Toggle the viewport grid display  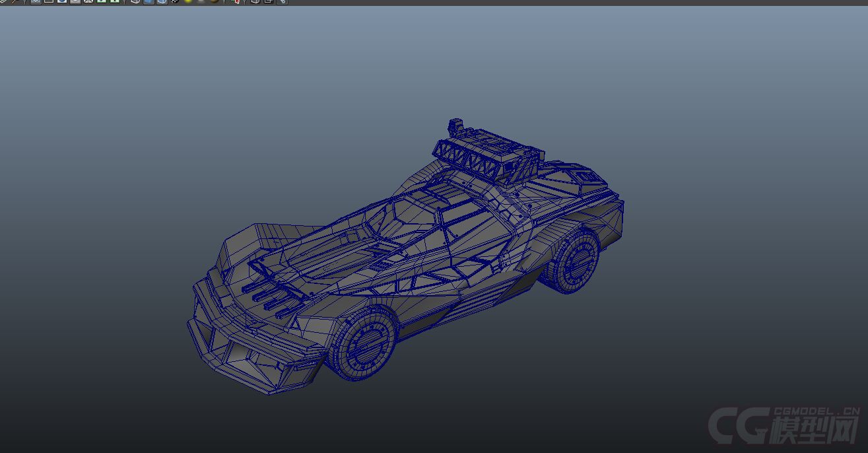pos(36,1)
